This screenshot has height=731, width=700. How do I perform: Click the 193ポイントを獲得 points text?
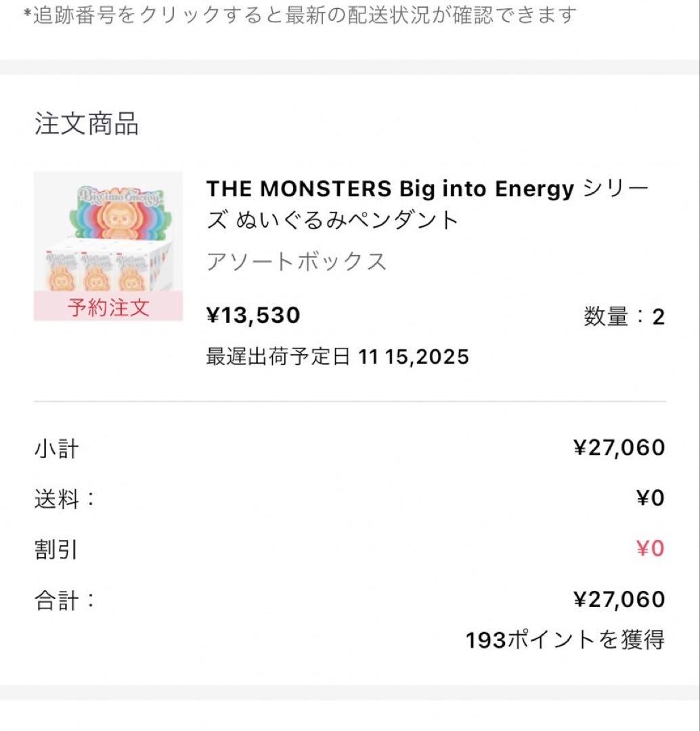[565, 640]
